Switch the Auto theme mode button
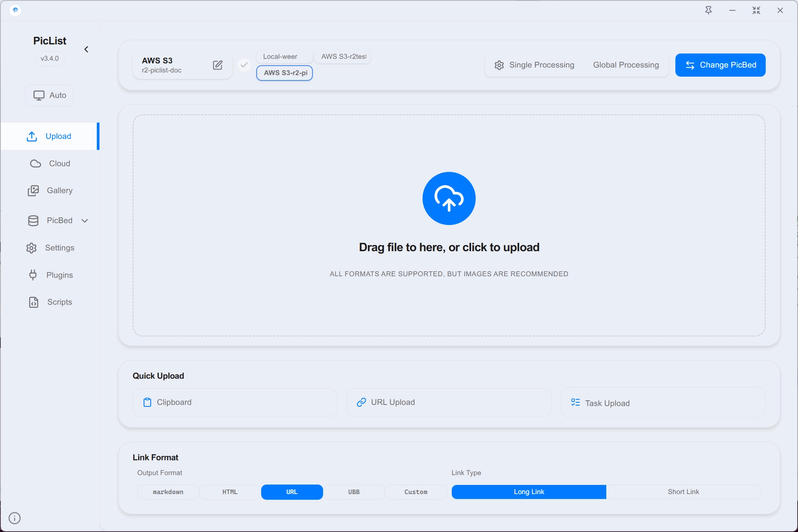Screen dimensions: 798x532 coord(49,95)
